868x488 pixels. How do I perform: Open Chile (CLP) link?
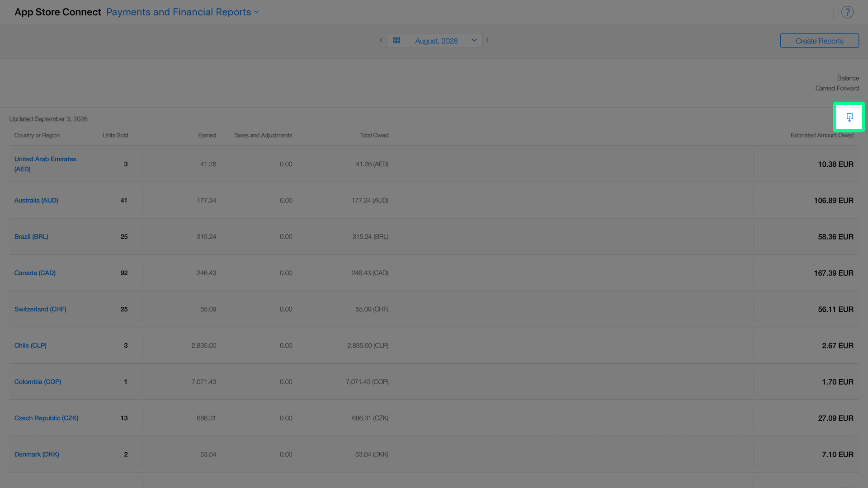click(x=30, y=346)
